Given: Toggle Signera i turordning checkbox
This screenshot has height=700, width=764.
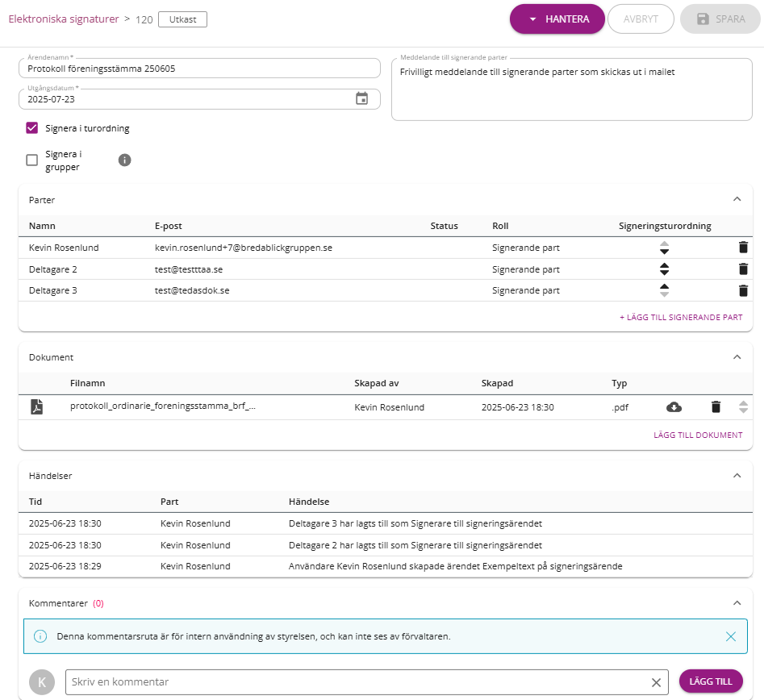Looking at the screenshot, I should [x=31, y=128].
